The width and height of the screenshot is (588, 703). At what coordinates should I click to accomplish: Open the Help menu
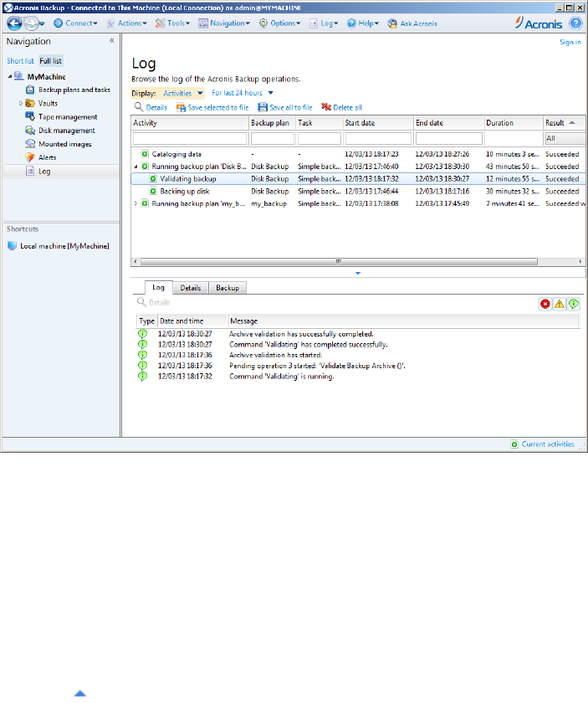363,23
